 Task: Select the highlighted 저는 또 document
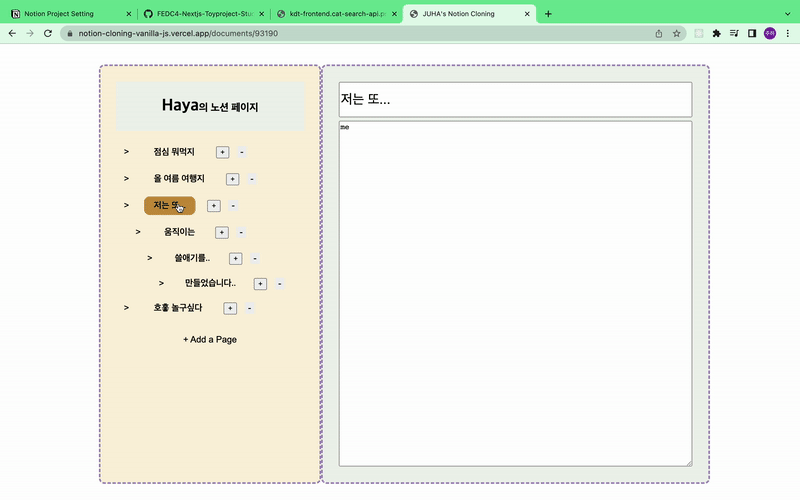[x=169, y=206]
